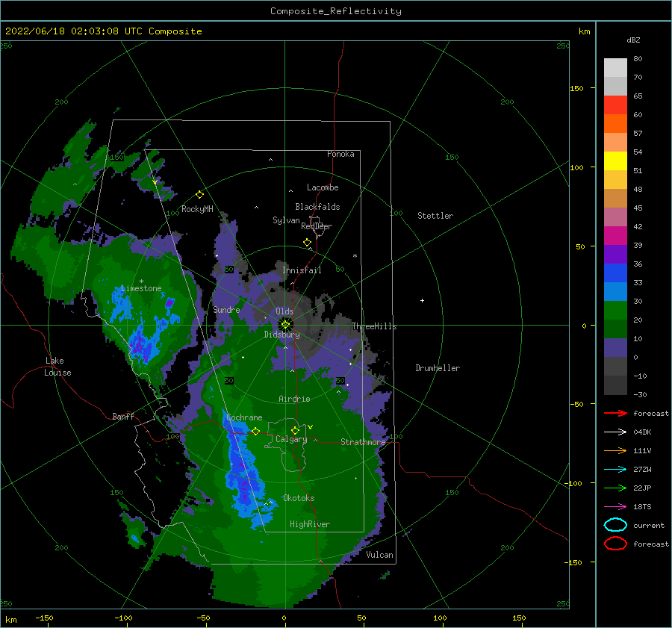This screenshot has width=672, height=628.
Task: Click the dBZ scale heading
Action: [x=633, y=40]
